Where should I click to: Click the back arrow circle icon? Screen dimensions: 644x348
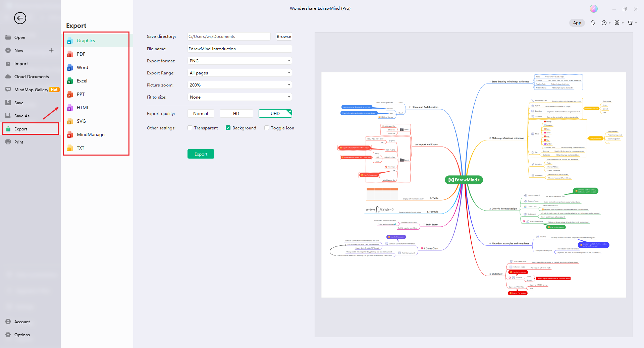20,18
